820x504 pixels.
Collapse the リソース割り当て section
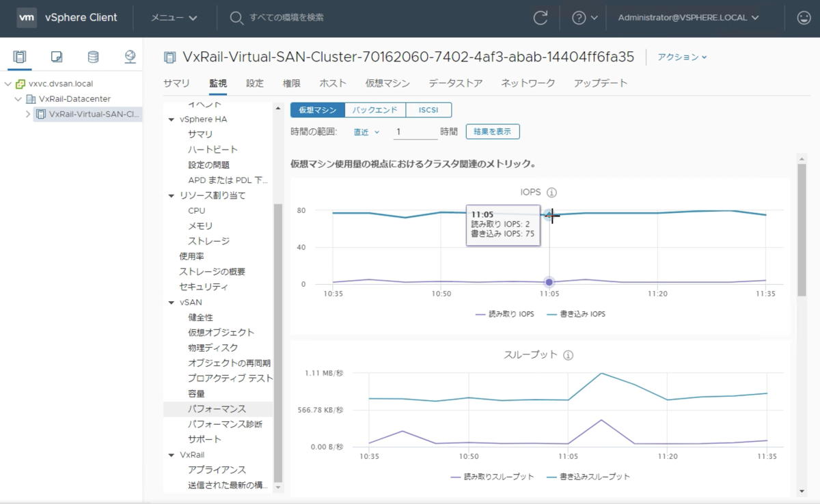click(172, 195)
